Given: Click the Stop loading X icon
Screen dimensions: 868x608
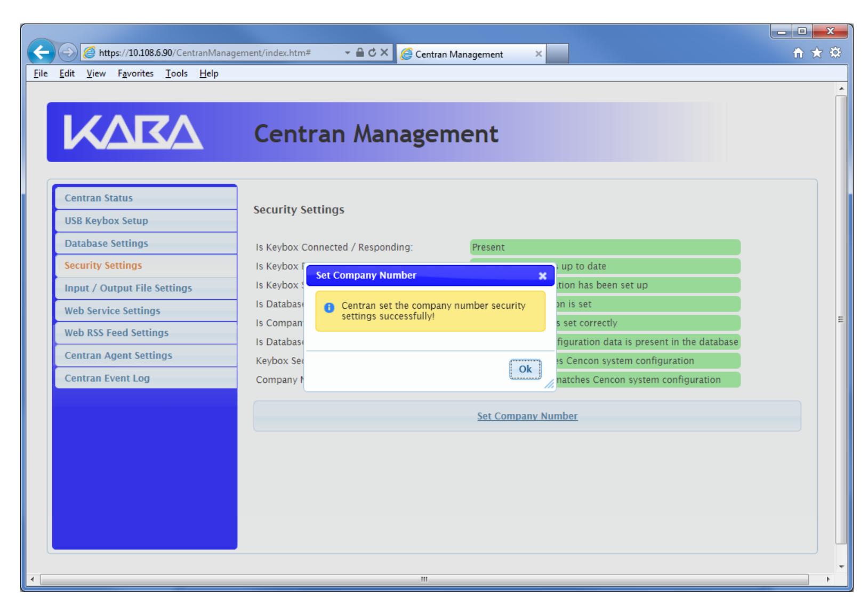Looking at the screenshot, I should pyautogui.click(x=384, y=53).
